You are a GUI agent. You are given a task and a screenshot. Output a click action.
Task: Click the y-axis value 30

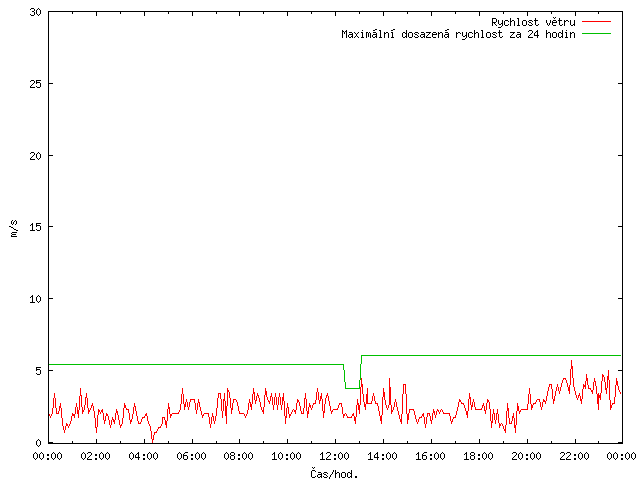pyautogui.click(x=36, y=12)
